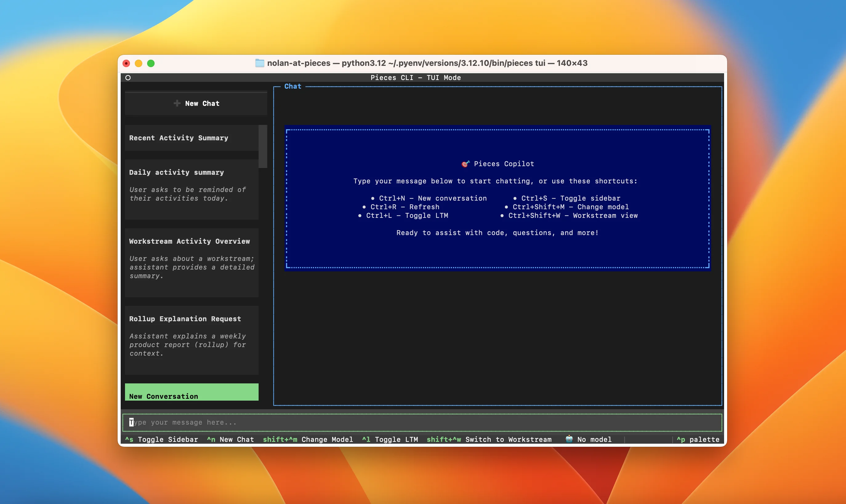Click the plus icon on New Chat
Image resolution: width=846 pixels, height=504 pixels.
click(177, 103)
